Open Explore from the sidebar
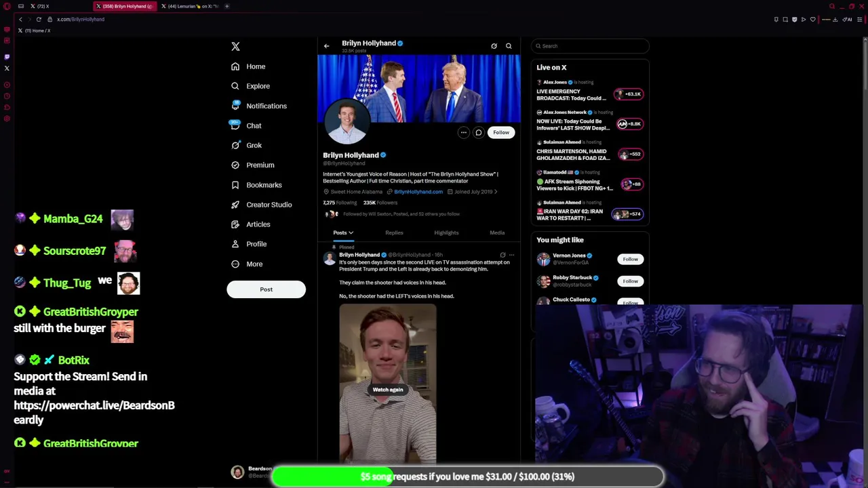This screenshot has width=868, height=488. pyautogui.click(x=250, y=86)
